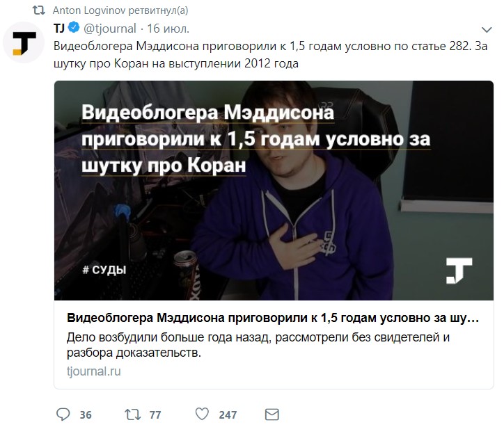Click the bold article headline in the link card
This screenshot has height=427, width=504.
[273, 318]
